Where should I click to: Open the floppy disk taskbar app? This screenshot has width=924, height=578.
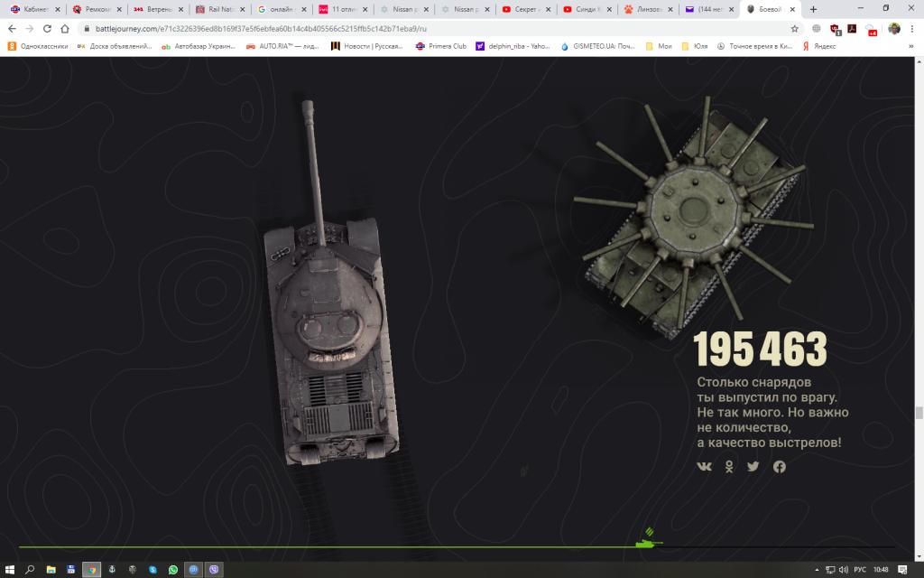(70, 570)
